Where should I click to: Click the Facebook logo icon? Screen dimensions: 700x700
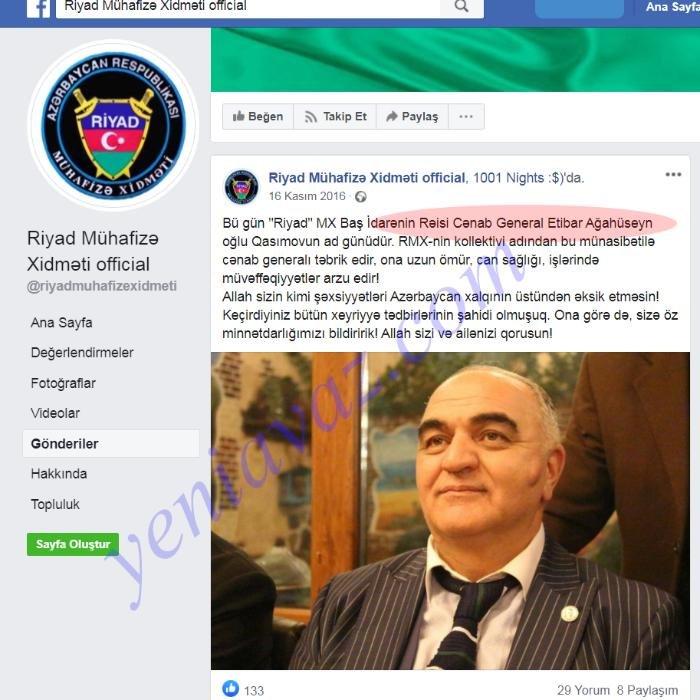tap(38, 8)
